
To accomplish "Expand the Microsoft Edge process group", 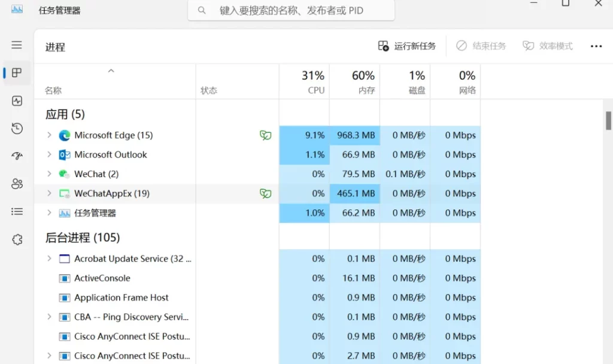I will tap(50, 135).
